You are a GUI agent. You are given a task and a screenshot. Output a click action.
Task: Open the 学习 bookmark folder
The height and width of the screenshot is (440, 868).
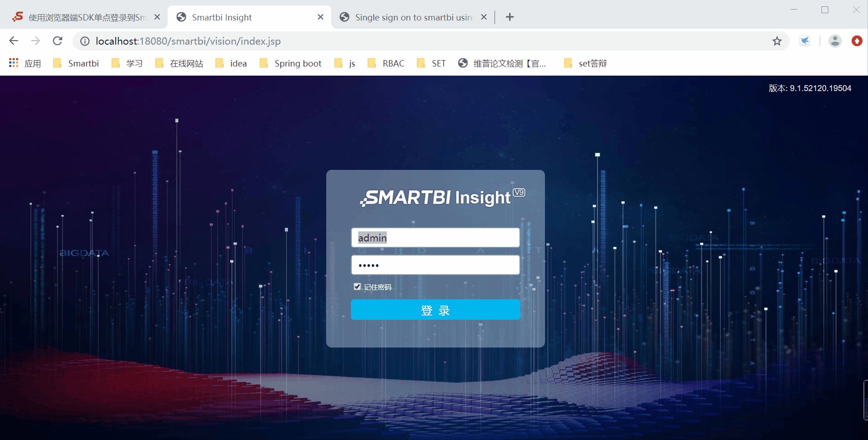[127, 63]
